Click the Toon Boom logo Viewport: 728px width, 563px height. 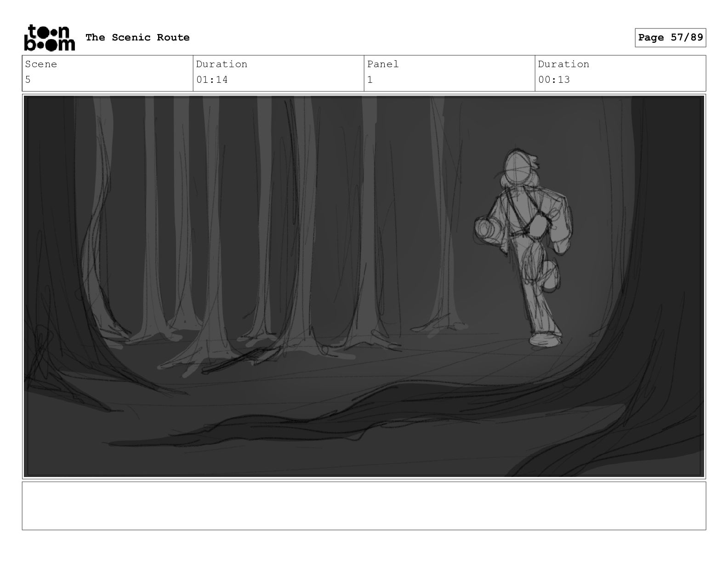pyautogui.click(x=49, y=38)
